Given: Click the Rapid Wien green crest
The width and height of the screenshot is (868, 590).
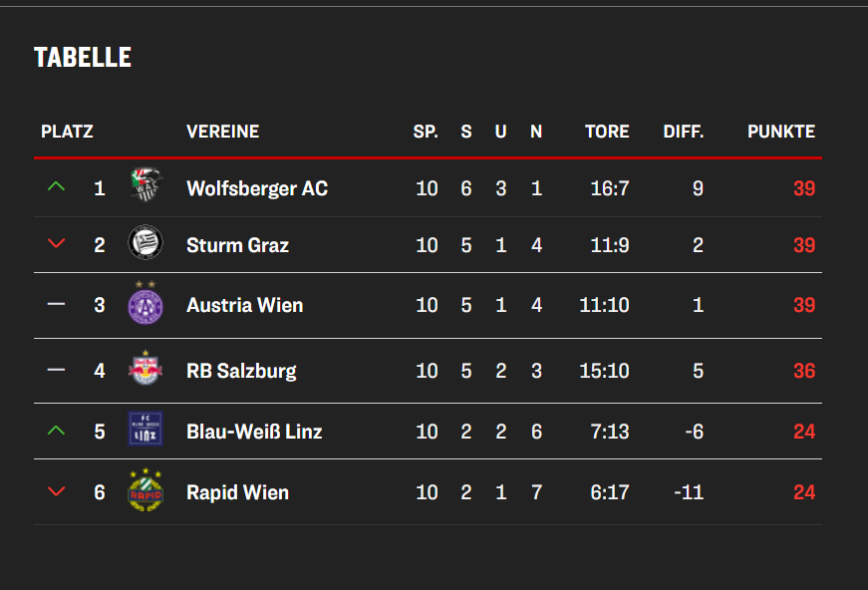Looking at the screenshot, I should pyautogui.click(x=145, y=489).
